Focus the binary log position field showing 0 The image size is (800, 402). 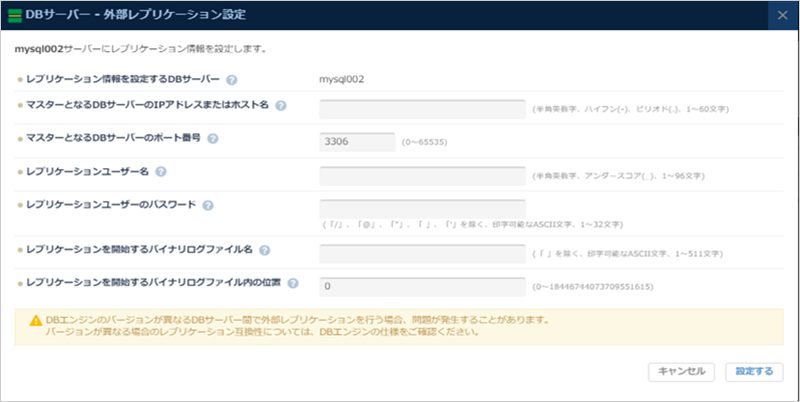pyautogui.click(x=422, y=287)
